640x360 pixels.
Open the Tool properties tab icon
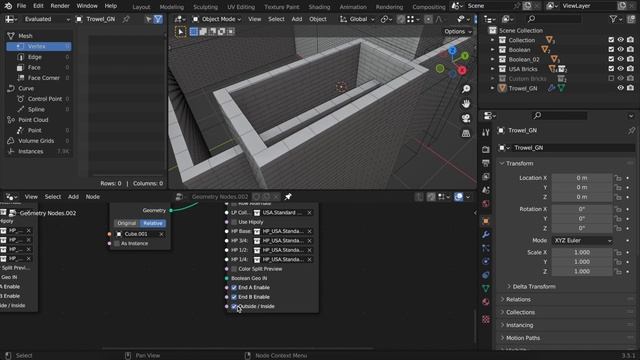(486, 132)
